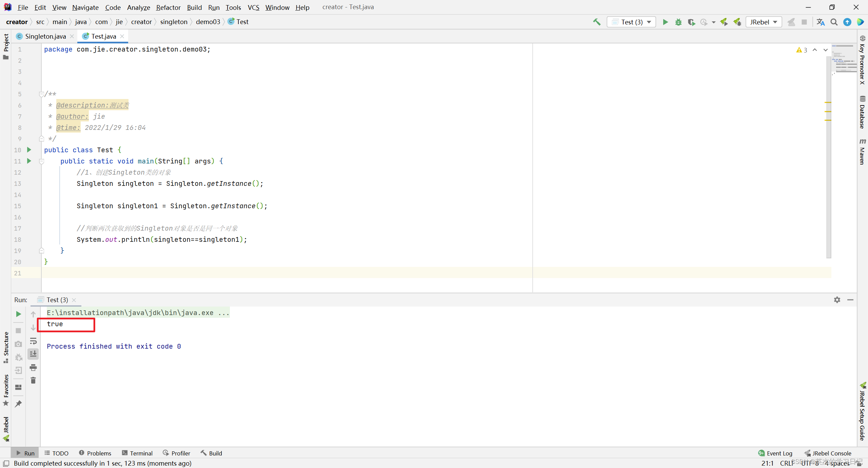
Task: Click the Clear All trash icon in console
Action: 33,381
